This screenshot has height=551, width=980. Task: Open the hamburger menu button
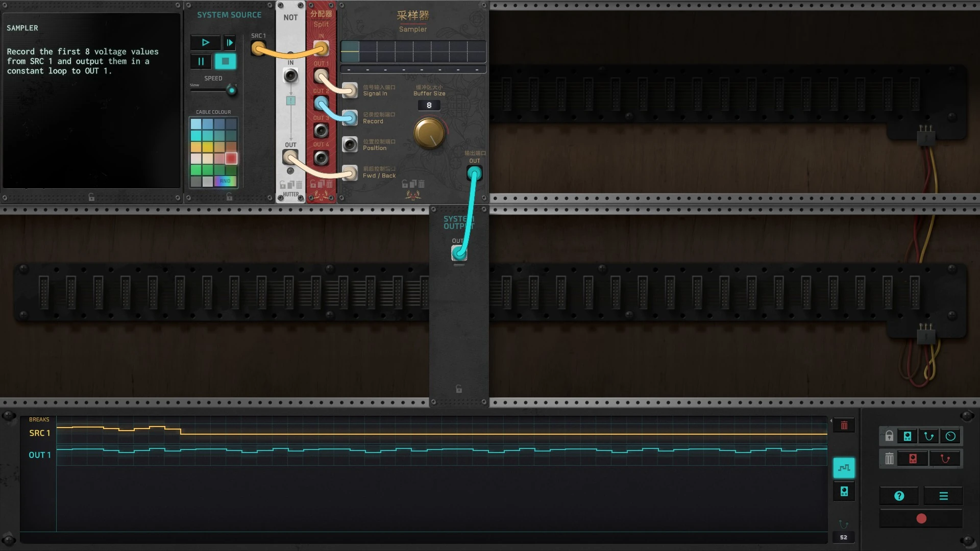tap(943, 496)
